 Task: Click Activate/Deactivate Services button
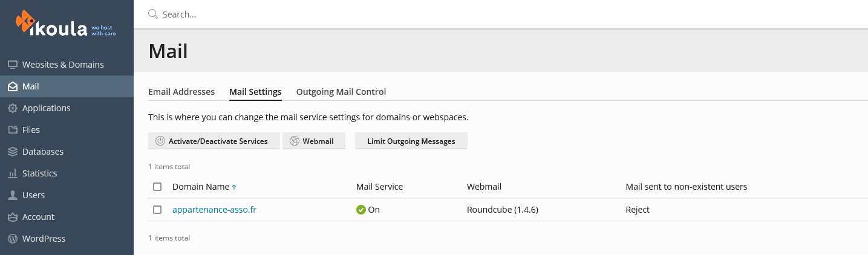coord(214,141)
